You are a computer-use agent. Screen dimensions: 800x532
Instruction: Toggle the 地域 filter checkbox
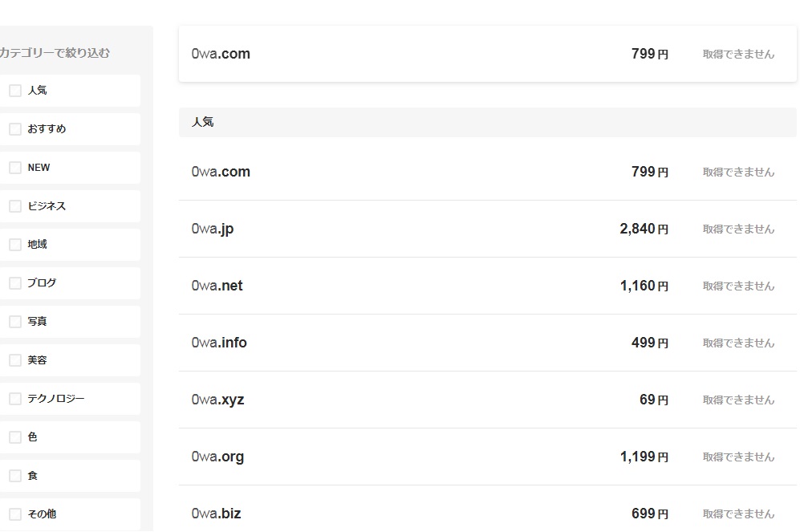(x=15, y=245)
